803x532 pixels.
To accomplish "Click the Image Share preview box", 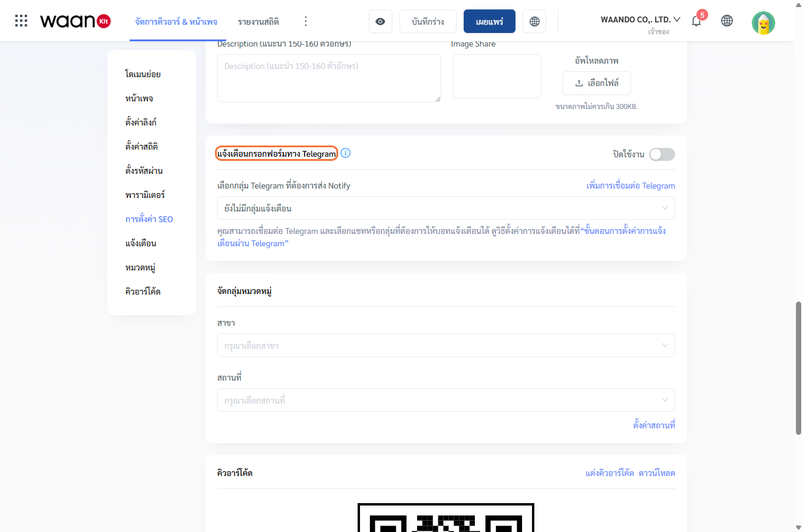I will 497,76.
